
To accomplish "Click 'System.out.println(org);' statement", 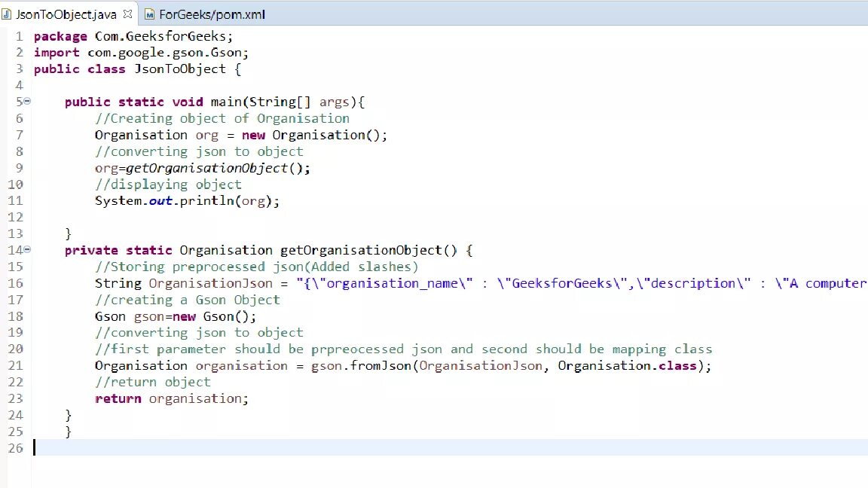I will click(187, 201).
